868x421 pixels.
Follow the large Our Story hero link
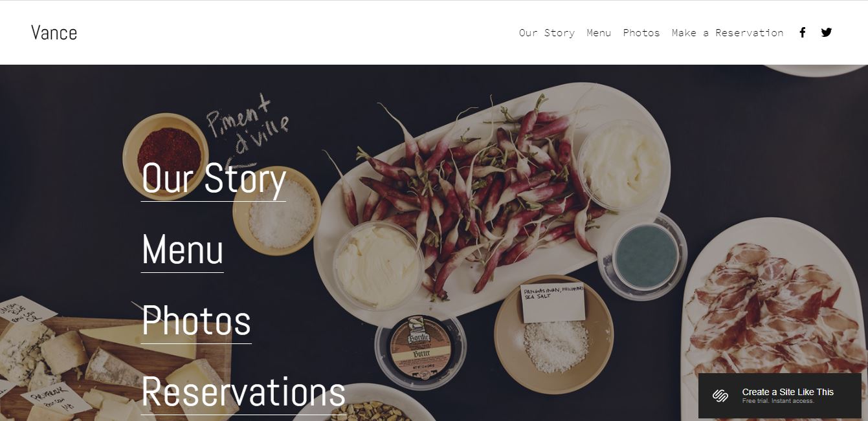point(214,179)
